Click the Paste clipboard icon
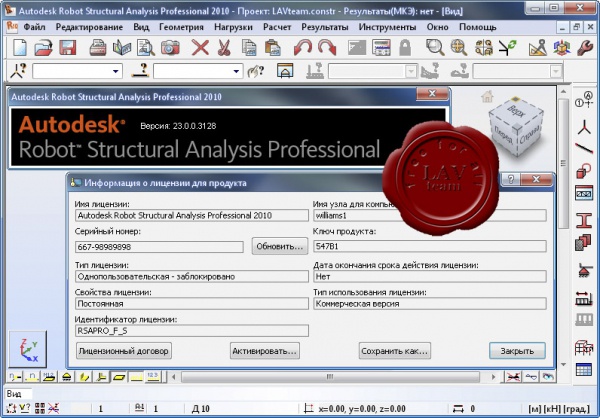600x418 pixels. [273, 48]
